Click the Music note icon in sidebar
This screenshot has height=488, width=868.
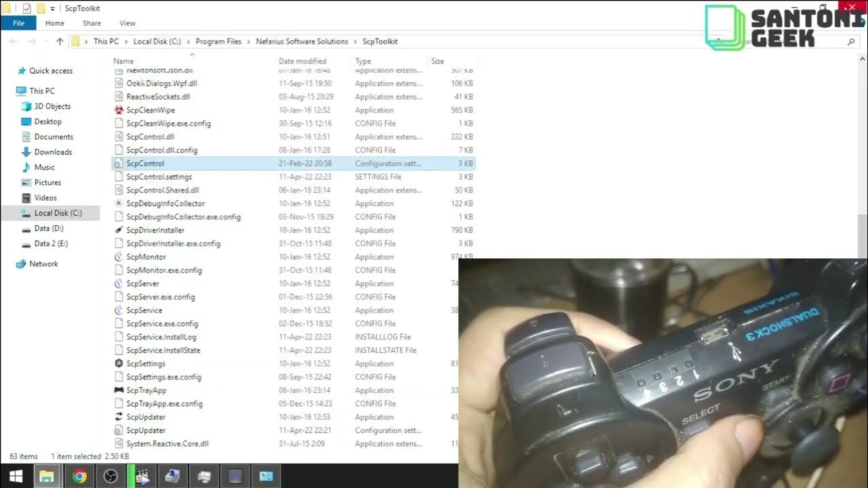pos(26,167)
